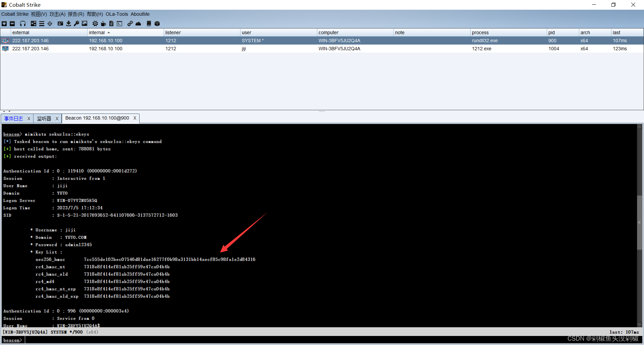Sort sessions by note column header
Screen dimensions: 644x345
click(432, 32)
